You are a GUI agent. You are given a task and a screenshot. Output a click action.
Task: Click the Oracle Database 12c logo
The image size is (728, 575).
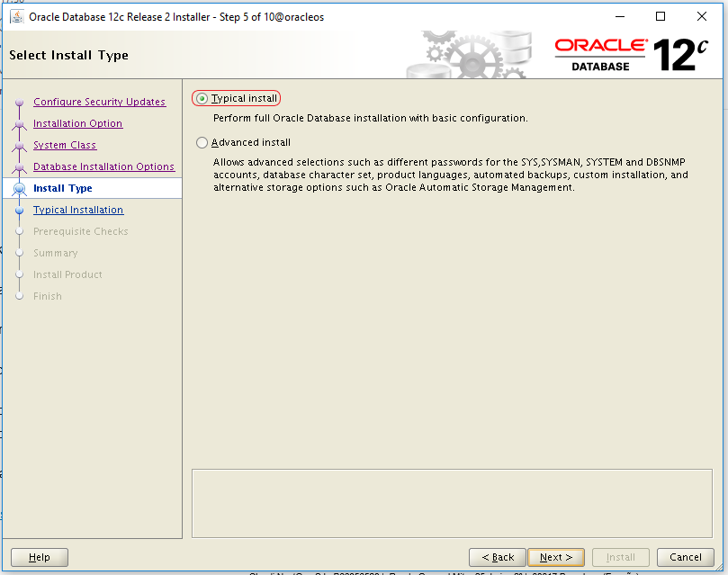click(631, 54)
